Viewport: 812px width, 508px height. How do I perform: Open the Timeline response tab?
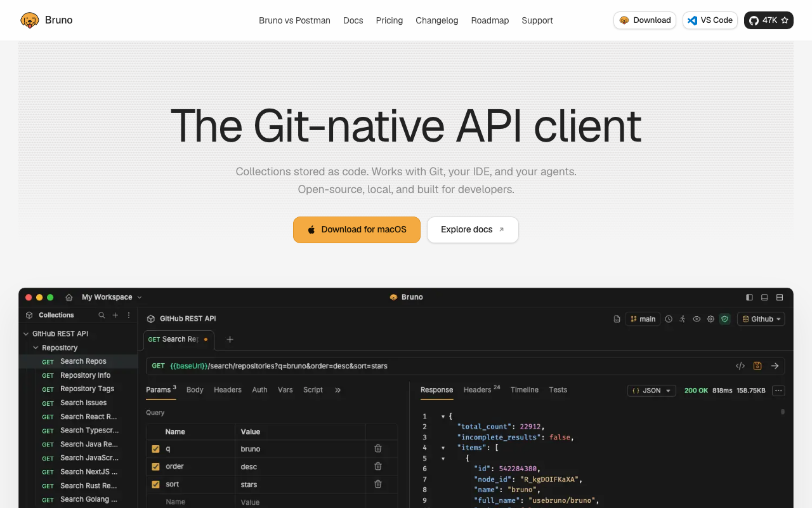click(x=525, y=390)
